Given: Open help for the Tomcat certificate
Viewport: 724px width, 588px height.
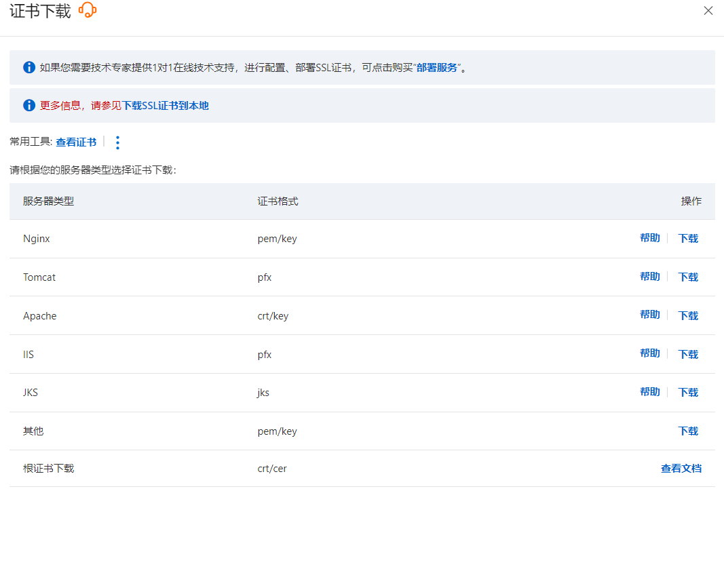Looking at the screenshot, I should (649, 277).
